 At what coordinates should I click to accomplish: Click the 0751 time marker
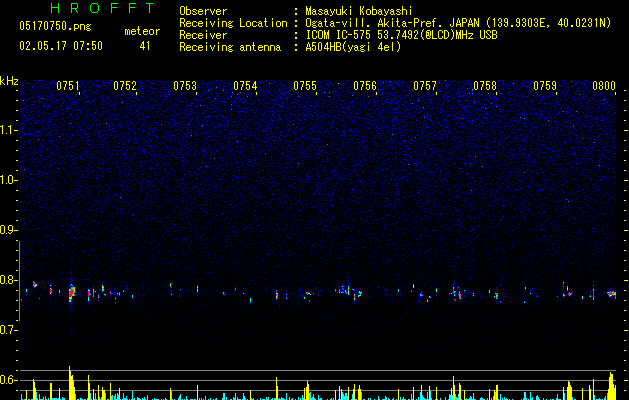68,85
